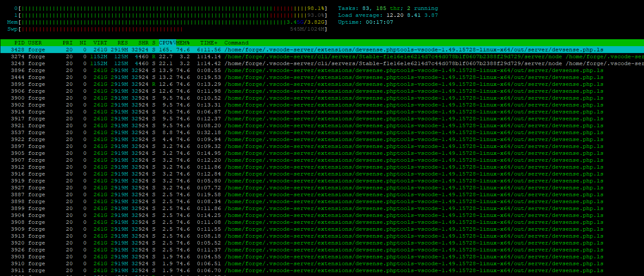Sort processes by PID column header

[x=19, y=43]
